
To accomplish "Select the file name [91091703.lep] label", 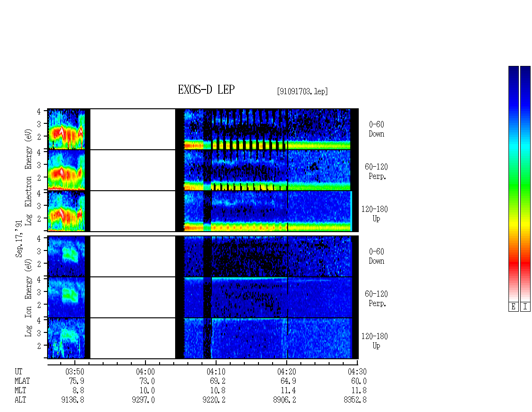I will coord(302,91).
